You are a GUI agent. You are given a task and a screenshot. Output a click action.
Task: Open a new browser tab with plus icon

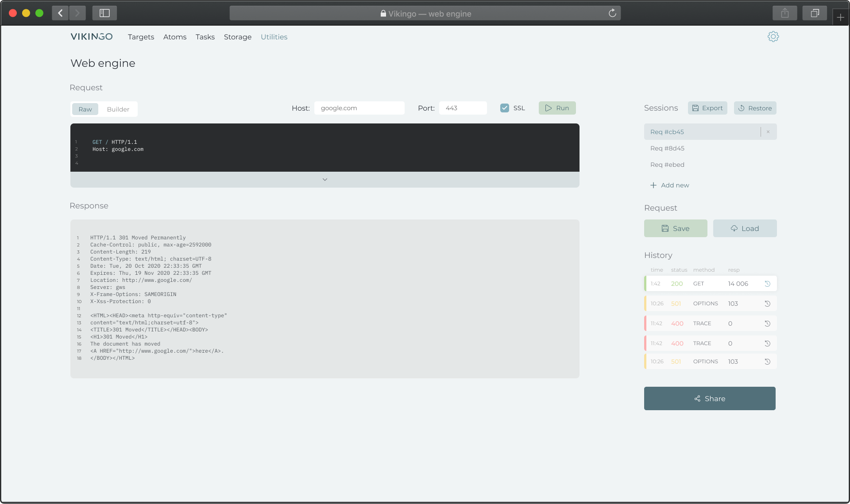840,17
